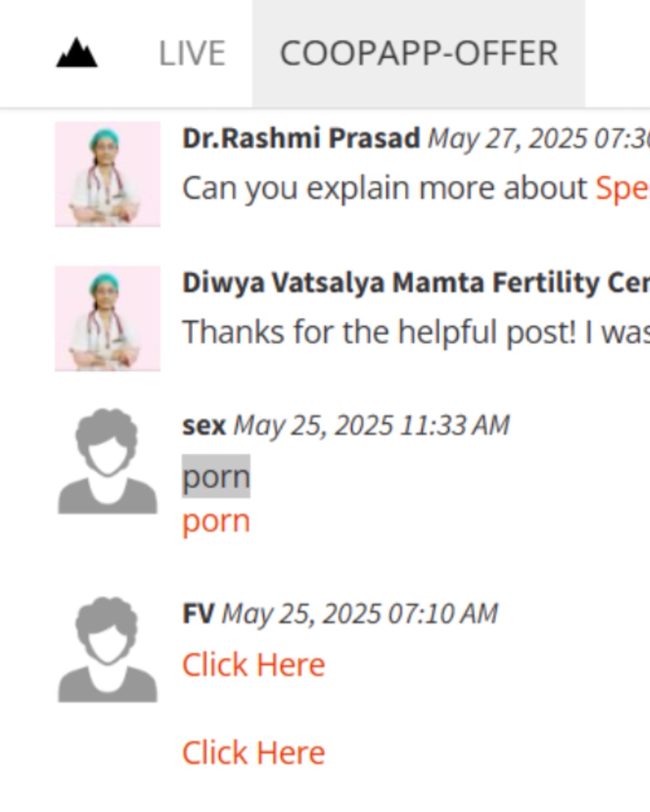Viewport: 650px width, 812px height.
Task: Click the gray avatar beside the 11:33 AM comment
Action: coord(107,461)
